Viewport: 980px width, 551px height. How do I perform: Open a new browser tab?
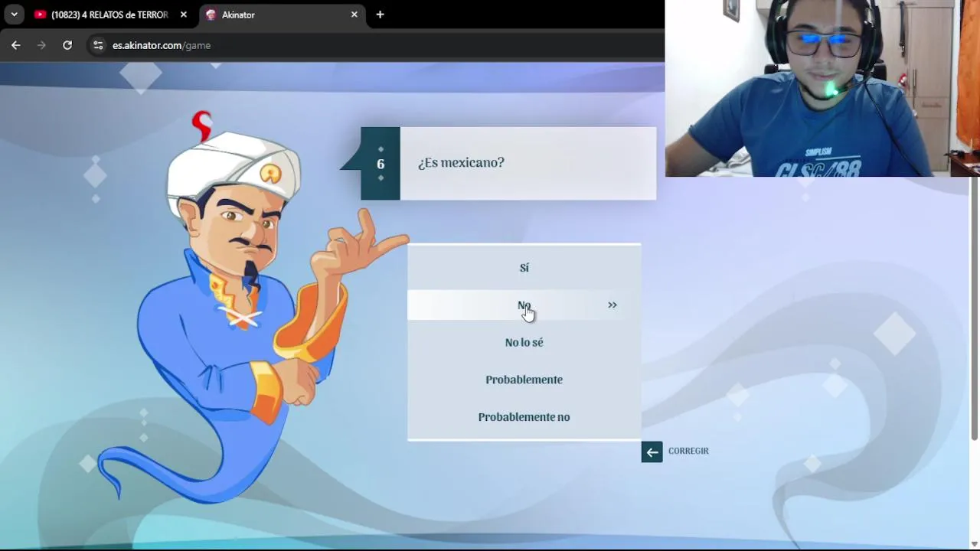tap(380, 15)
